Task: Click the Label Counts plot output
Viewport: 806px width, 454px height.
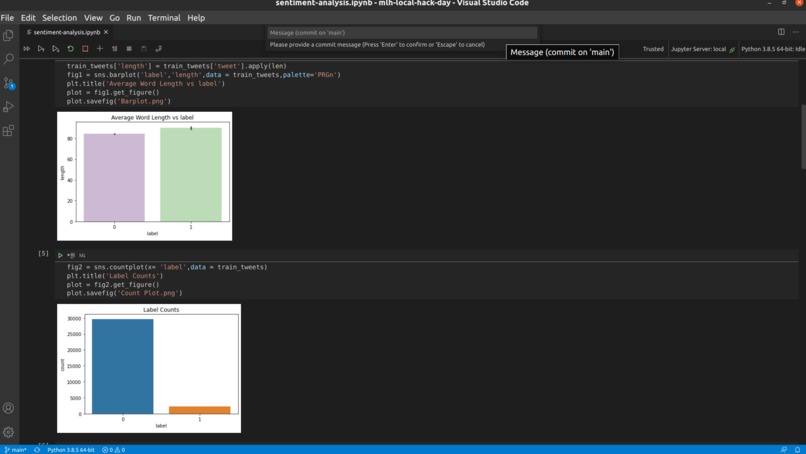Action: tap(149, 368)
